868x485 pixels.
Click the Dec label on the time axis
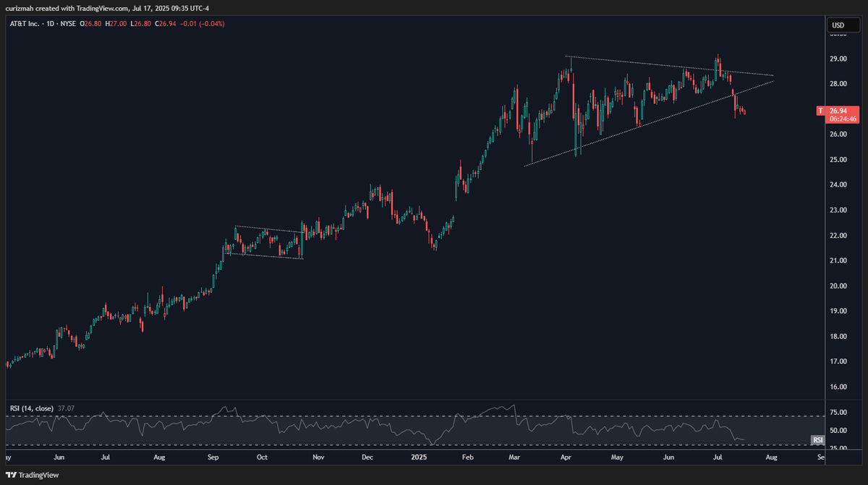367,458
